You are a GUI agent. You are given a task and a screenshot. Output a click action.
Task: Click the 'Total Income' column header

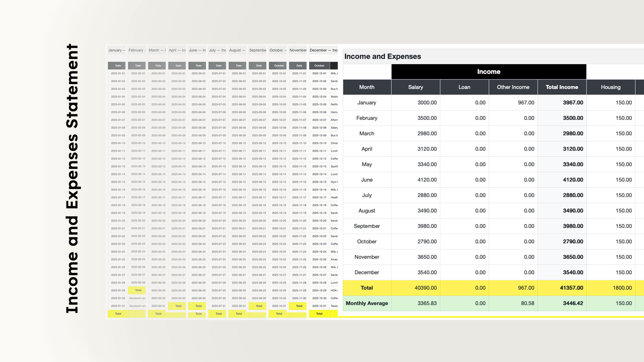562,87
